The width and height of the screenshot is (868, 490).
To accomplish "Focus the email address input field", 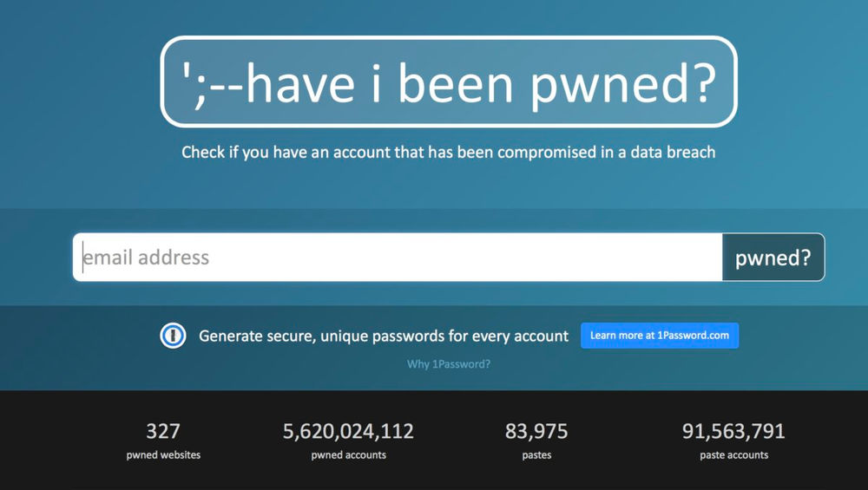I will [398, 258].
